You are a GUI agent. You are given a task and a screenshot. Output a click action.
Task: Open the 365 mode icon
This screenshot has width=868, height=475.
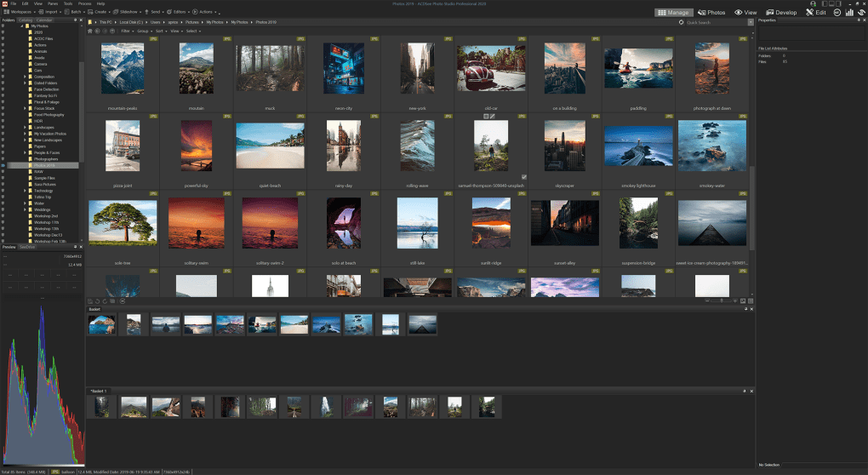[837, 12]
